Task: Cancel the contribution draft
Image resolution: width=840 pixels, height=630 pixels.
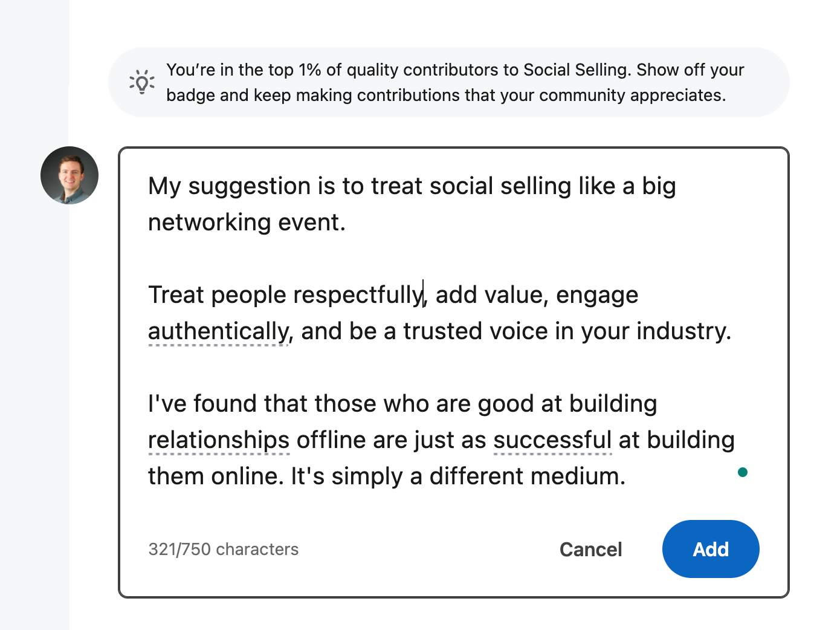Action: coord(590,549)
